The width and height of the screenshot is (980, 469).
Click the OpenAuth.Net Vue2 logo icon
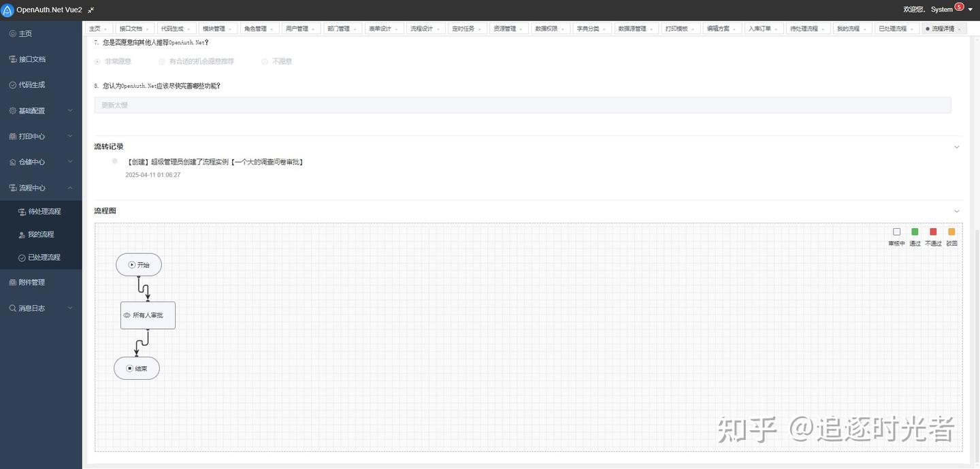[x=7, y=10]
